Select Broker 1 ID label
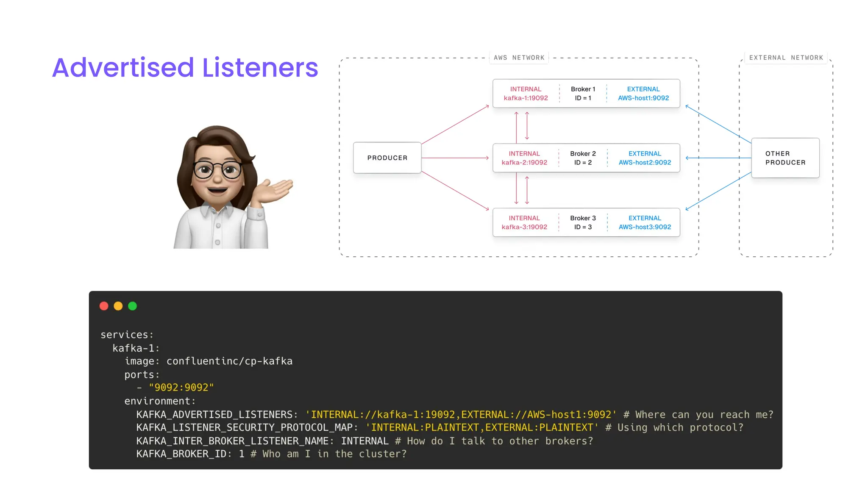 pos(583,94)
